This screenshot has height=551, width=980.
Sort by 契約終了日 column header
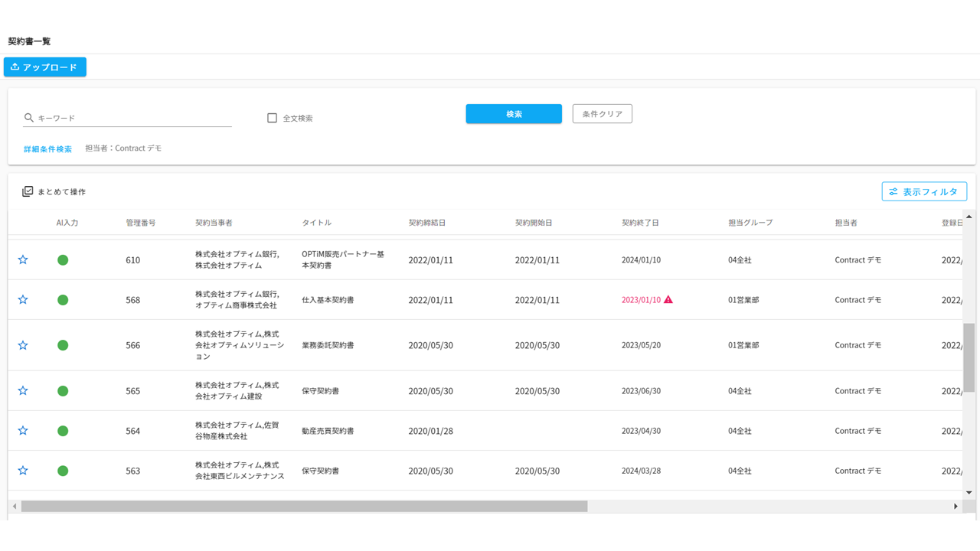click(x=640, y=223)
